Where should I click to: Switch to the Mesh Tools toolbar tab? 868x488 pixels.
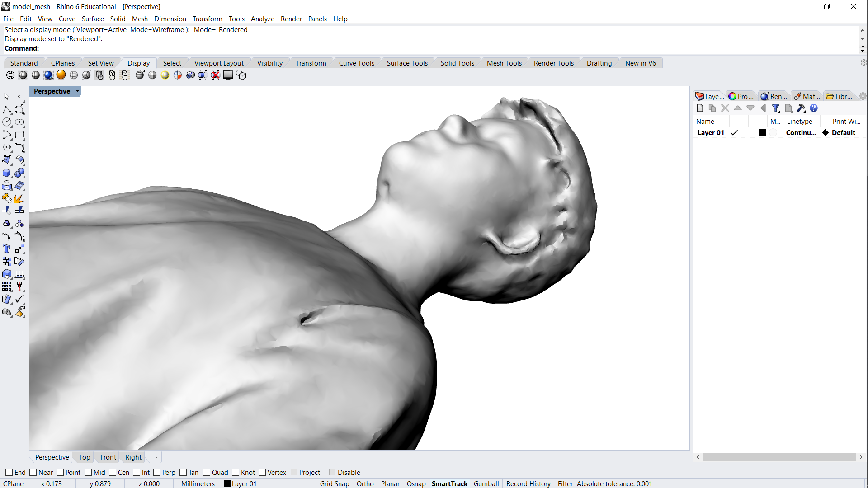coord(504,63)
